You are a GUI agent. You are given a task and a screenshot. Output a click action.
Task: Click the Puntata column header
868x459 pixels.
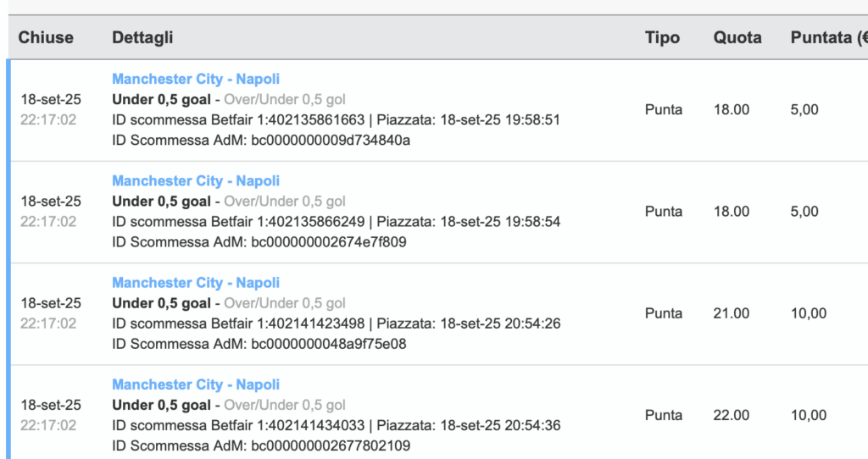coord(829,37)
